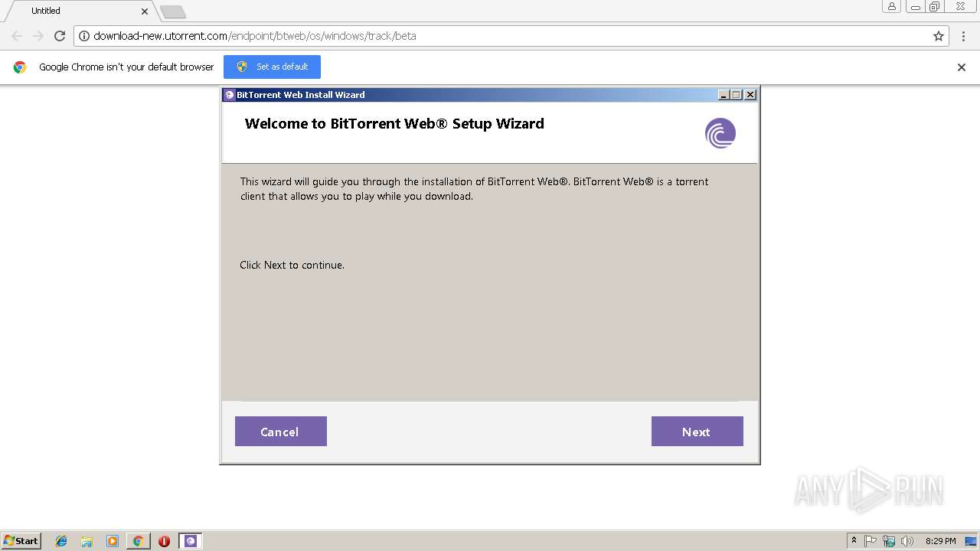Close the BitTorrent Web Install Wizard window
This screenshot has width=980, height=551.
pyautogui.click(x=750, y=95)
